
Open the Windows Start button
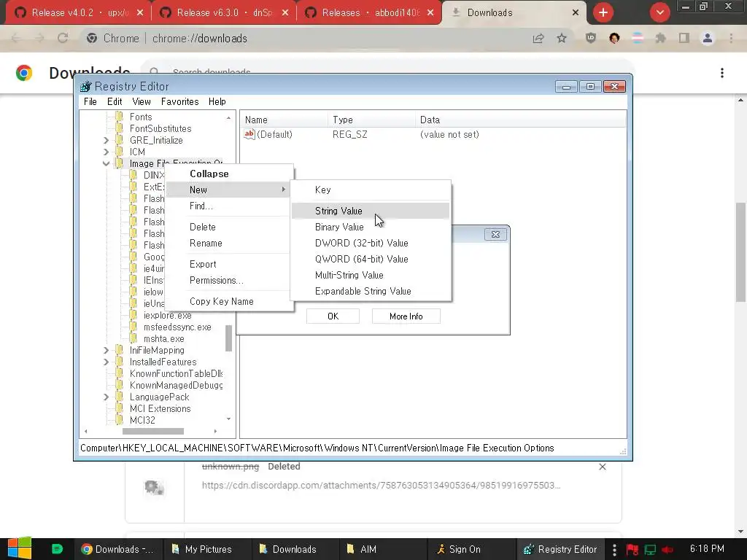20,548
